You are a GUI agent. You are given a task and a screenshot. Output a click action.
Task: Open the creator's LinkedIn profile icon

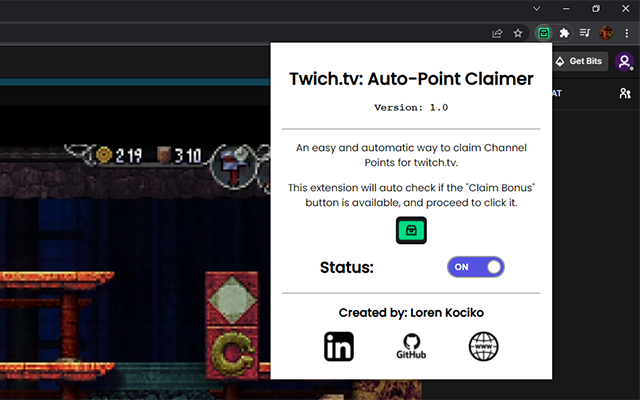pyautogui.click(x=339, y=347)
